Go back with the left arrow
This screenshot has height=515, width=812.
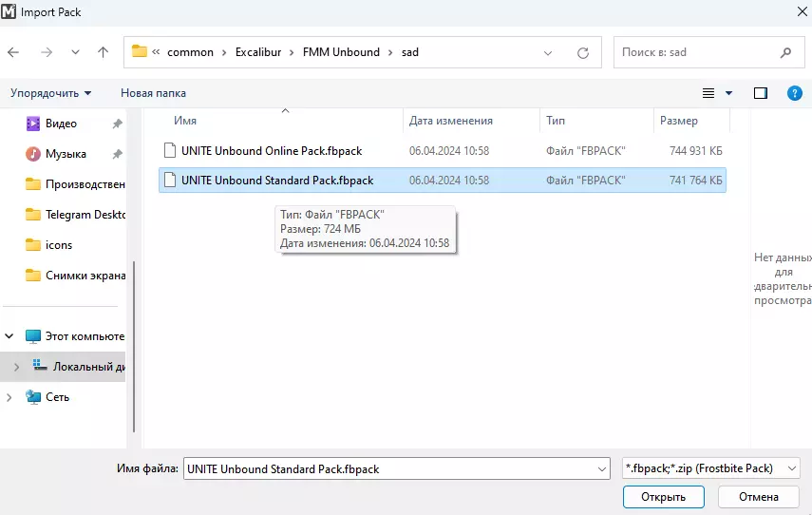click(x=13, y=52)
